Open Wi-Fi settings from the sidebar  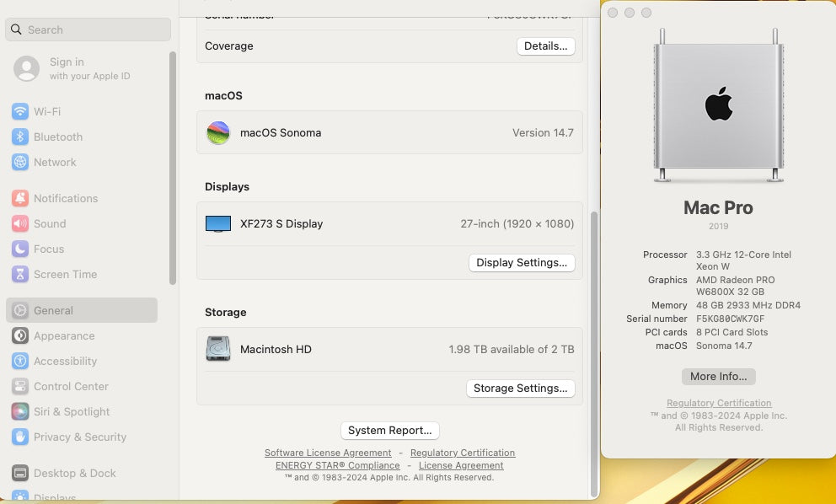[x=19, y=111]
